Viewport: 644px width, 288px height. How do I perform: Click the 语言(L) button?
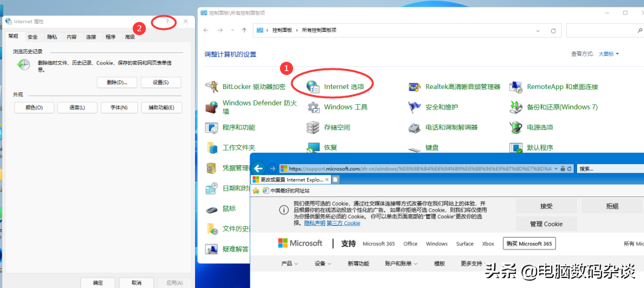[x=77, y=108]
